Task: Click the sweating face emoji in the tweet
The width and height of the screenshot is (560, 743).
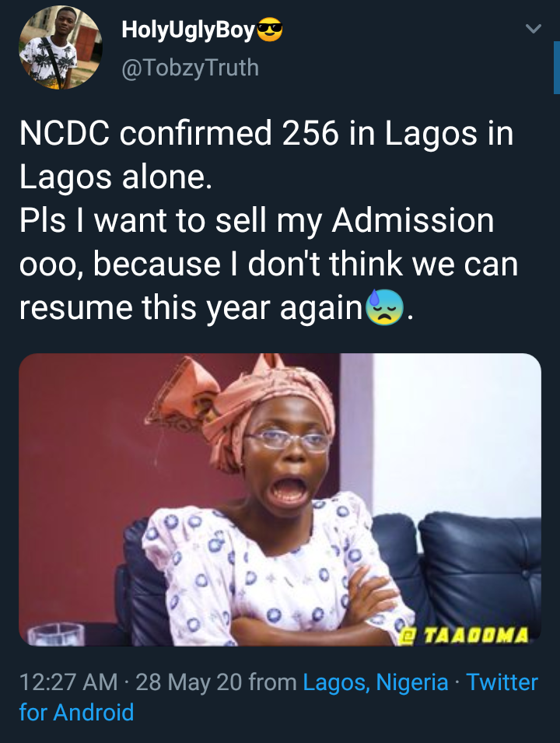Action: (385, 309)
